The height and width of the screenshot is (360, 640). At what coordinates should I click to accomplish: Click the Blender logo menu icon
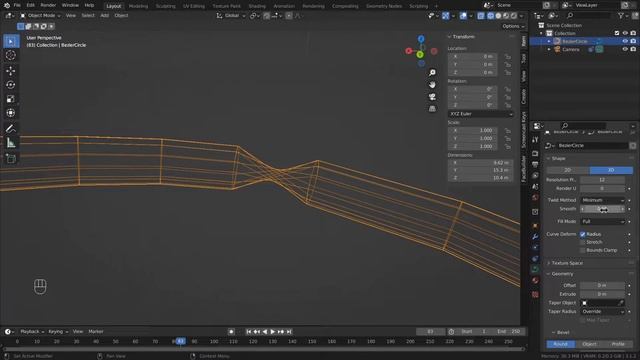pyautogui.click(x=7, y=5)
